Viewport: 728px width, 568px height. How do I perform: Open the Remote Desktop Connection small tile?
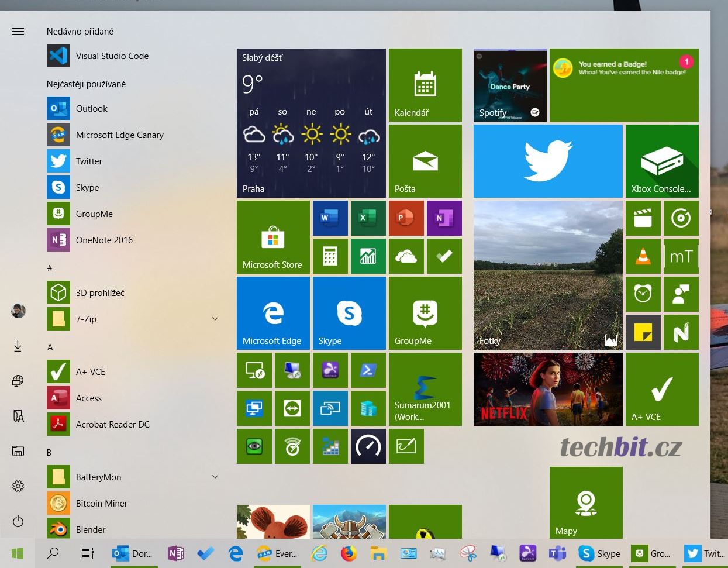click(292, 370)
